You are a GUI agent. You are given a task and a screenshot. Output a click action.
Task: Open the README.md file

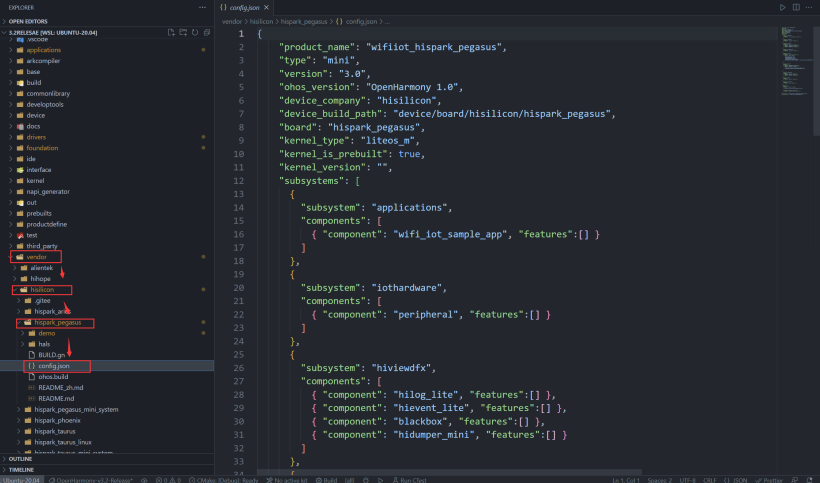(55, 399)
